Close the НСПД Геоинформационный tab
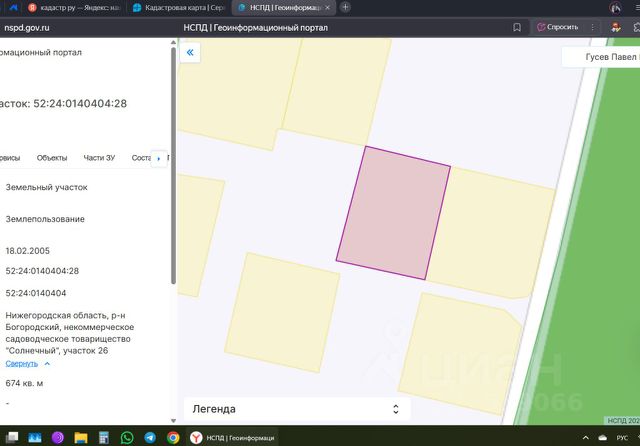The image size is (640, 446). 327,7
